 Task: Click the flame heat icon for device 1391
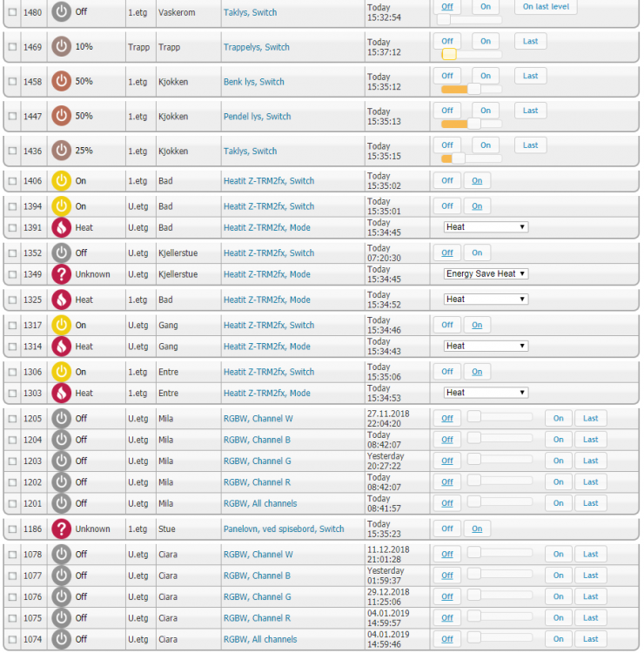61,227
